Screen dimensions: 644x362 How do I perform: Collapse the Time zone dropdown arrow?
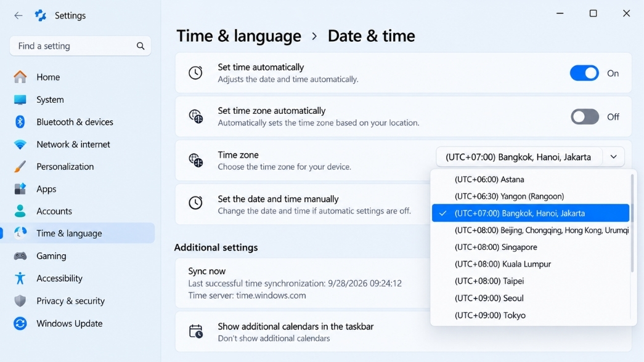coord(614,157)
